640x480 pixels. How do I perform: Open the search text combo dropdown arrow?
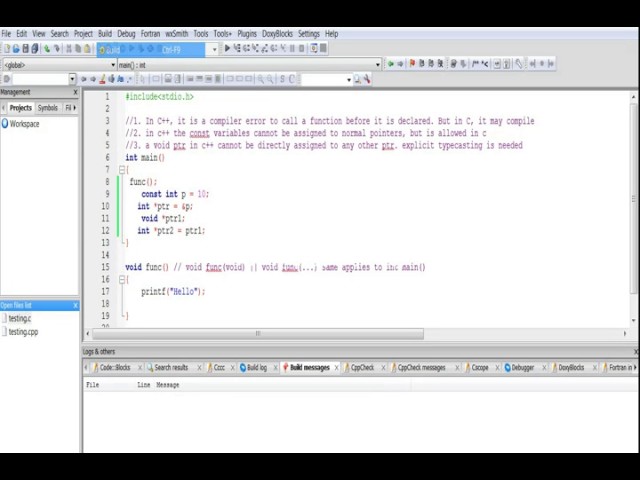[x=72, y=79]
